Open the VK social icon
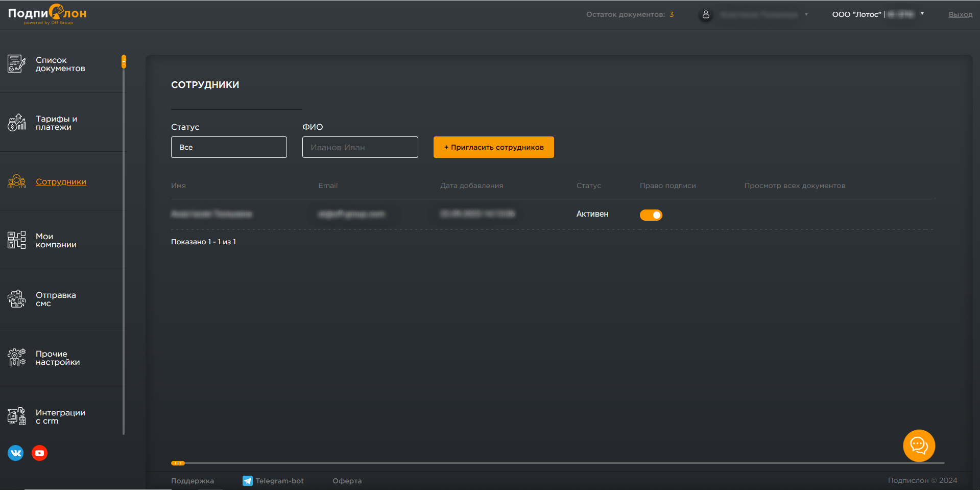The image size is (980, 490). (16, 453)
